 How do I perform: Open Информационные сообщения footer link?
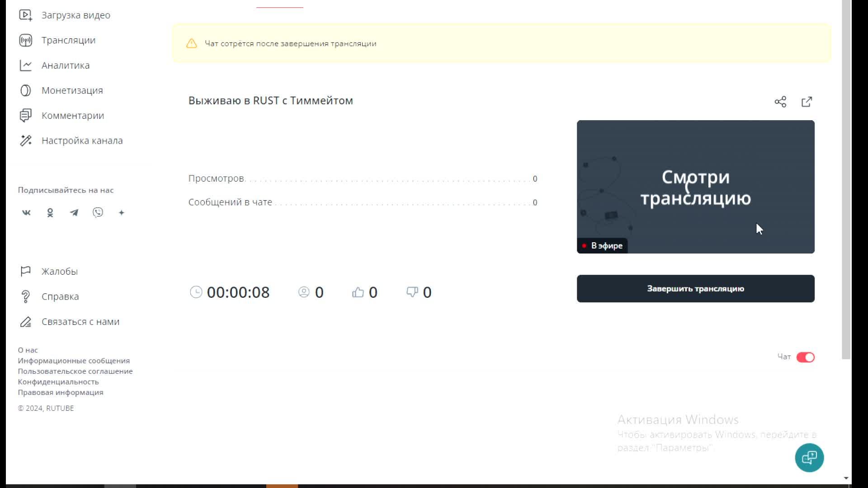tap(74, 361)
